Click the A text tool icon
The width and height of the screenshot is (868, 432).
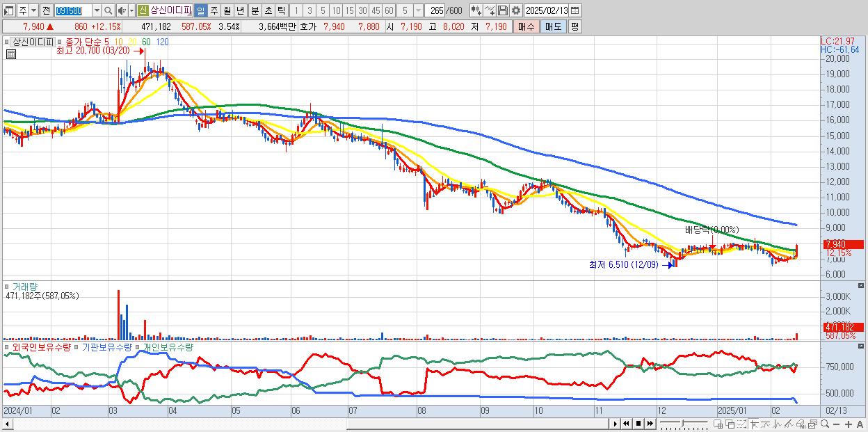tap(860, 424)
